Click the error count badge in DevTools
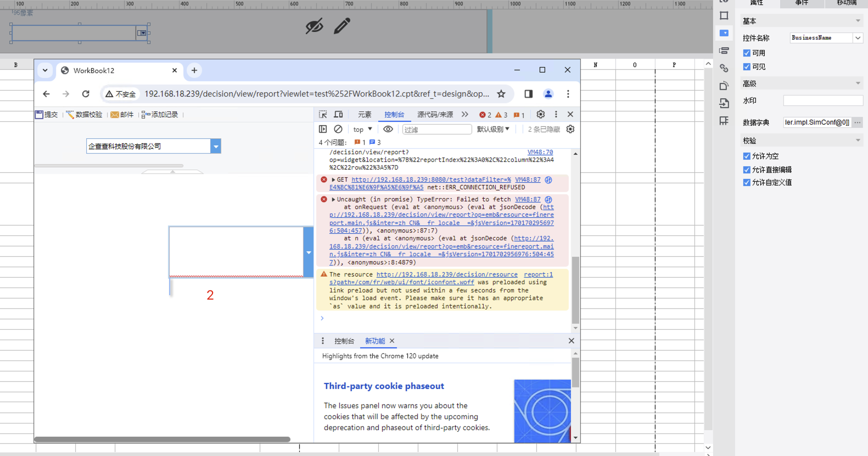The width and height of the screenshot is (868, 456). tap(485, 115)
